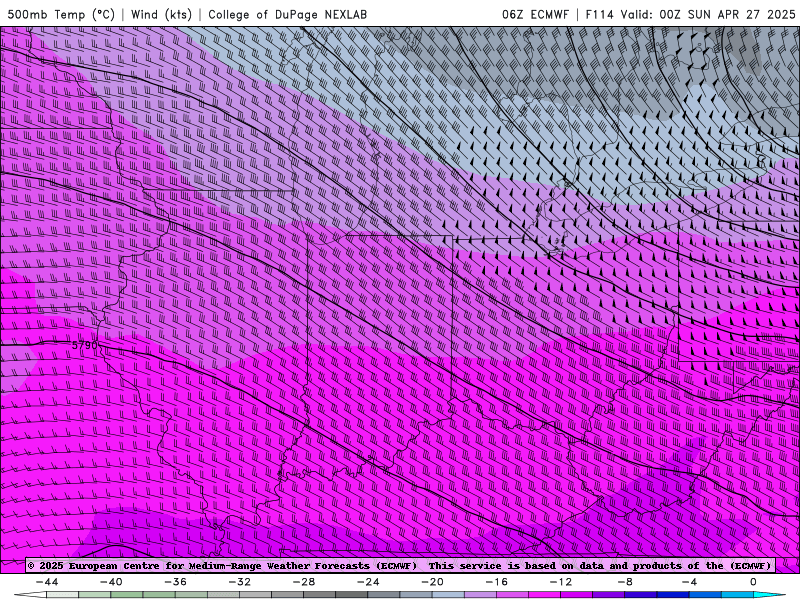
Task: Click the "-40" legend value
Action: click(x=111, y=582)
